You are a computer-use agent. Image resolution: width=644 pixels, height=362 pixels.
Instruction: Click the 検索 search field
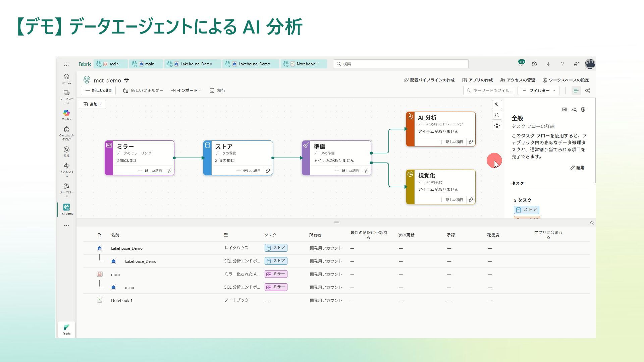pos(400,64)
